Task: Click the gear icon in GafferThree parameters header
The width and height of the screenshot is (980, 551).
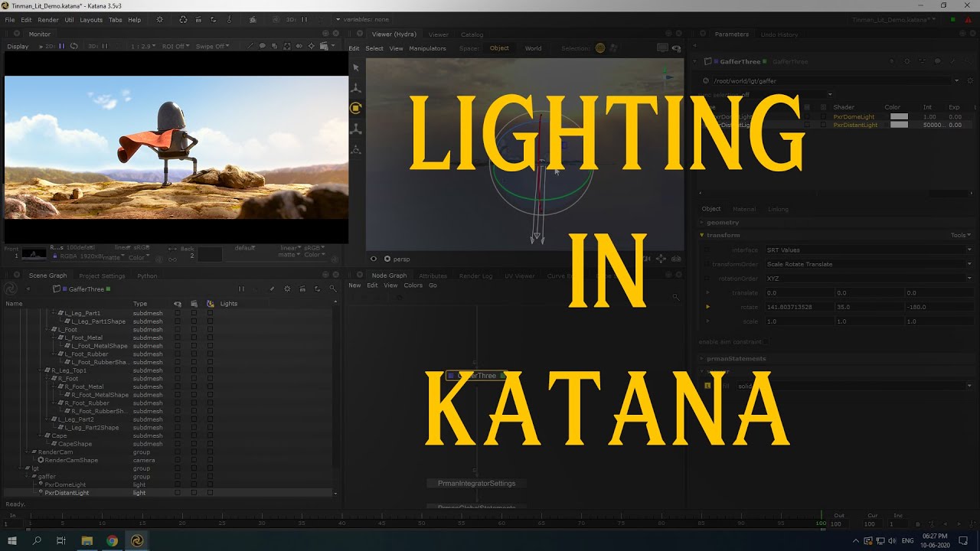Action: pyautogui.click(x=907, y=61)
